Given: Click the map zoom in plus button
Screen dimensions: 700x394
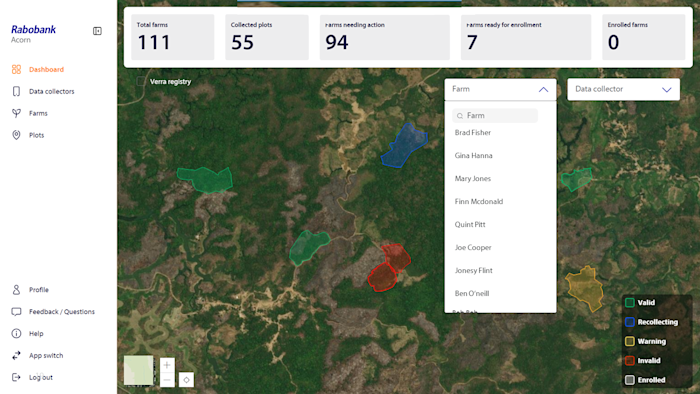Looking at the screenshot, I should pyautogui.click(x=167, y=365).
